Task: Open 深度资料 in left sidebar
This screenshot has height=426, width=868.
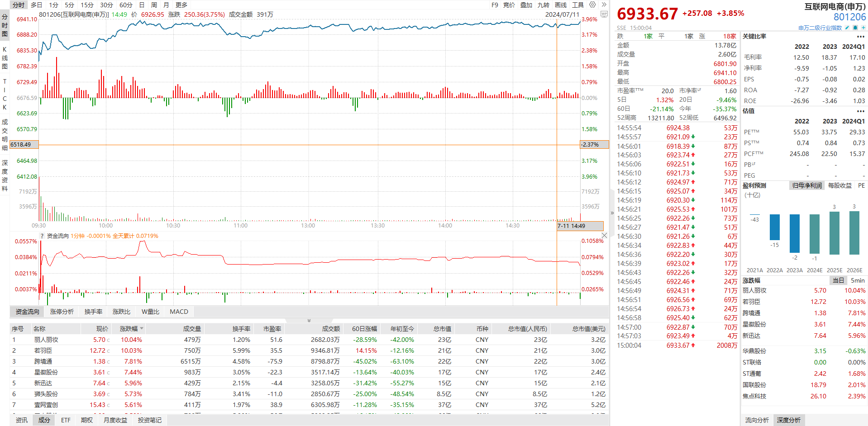Action: [5, 175]
